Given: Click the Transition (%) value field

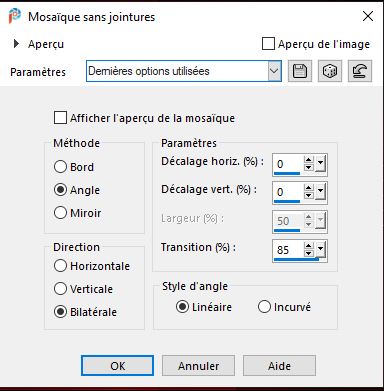Looking at the screenshot, I should (288, 250).
